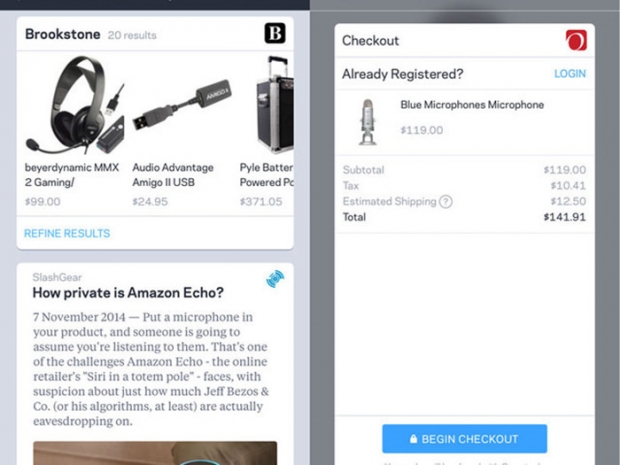Click the SlashGear source label
Image resolution: width=620 pixels, height=465 pixels.
57,277
